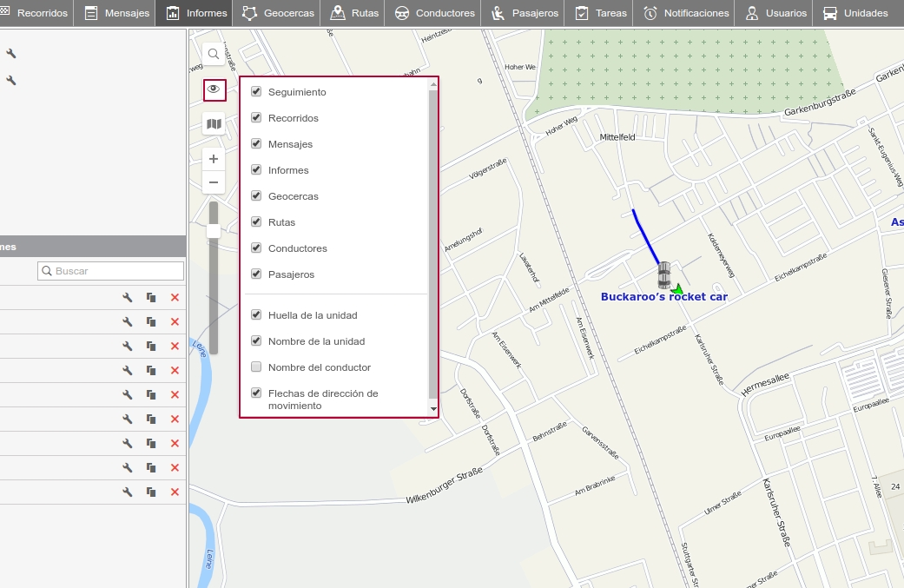Screen dimensions: 904x588
Task: Toggle the Huella de la unidad checkbox
Action: click(256, 314)
